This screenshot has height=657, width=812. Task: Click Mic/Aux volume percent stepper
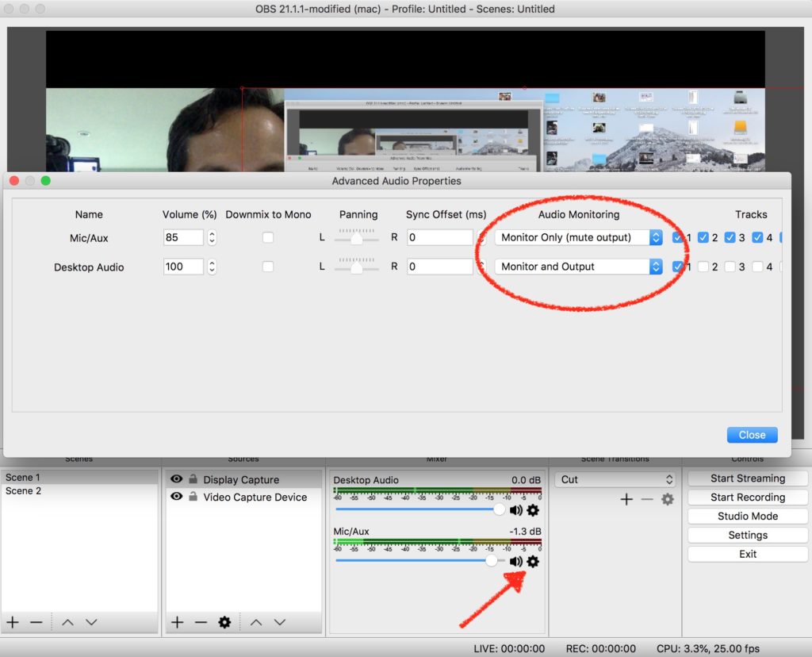coord(211,237)
